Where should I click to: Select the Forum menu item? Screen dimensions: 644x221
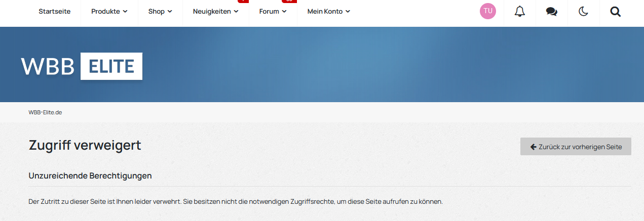click(x=269, y=11)
